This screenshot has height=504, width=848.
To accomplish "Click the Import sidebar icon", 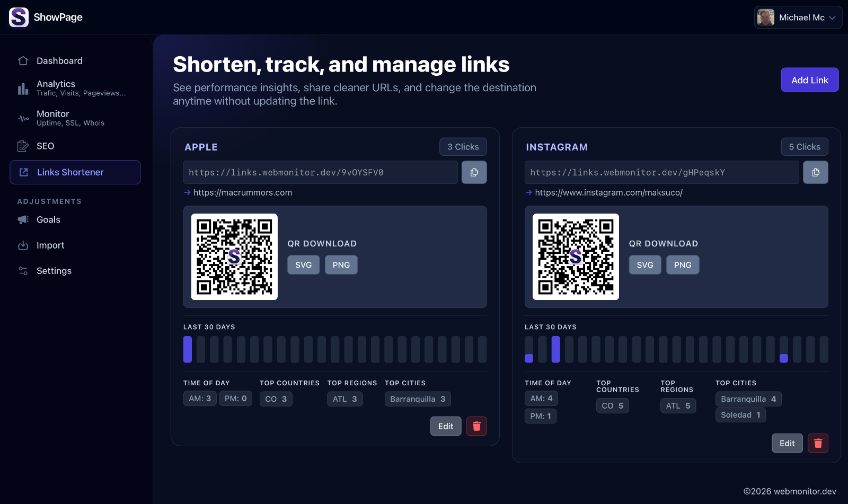I will tap(23, 245).
